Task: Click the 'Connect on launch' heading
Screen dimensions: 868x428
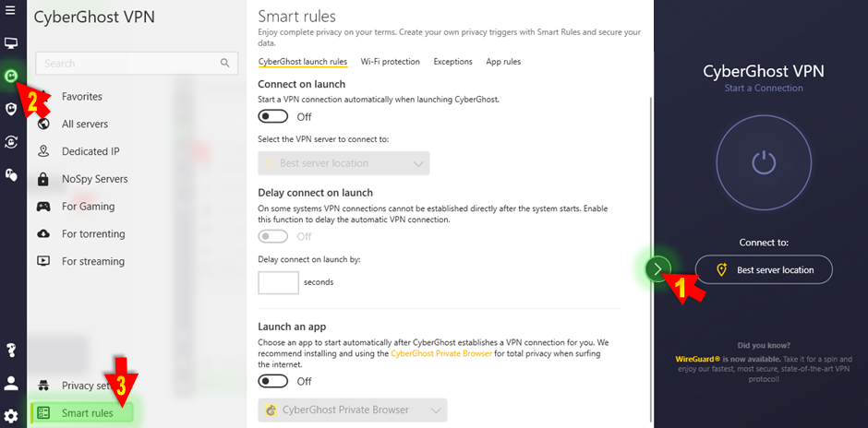Action: [302, 85]
